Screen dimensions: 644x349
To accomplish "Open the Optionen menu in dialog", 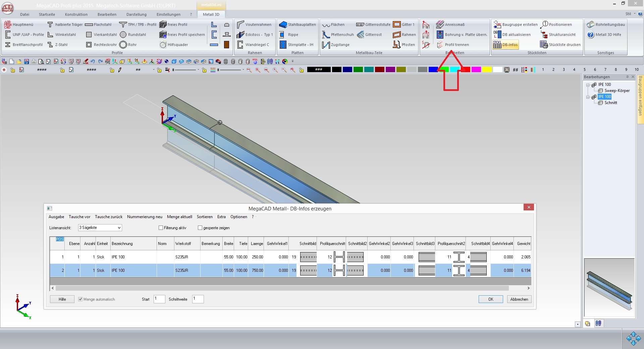I will click(239, 217).
